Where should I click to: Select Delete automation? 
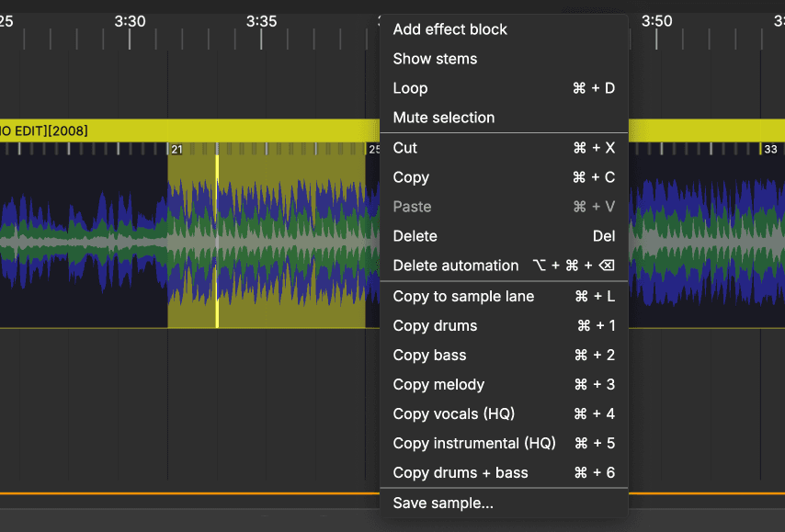click(456, 266)
